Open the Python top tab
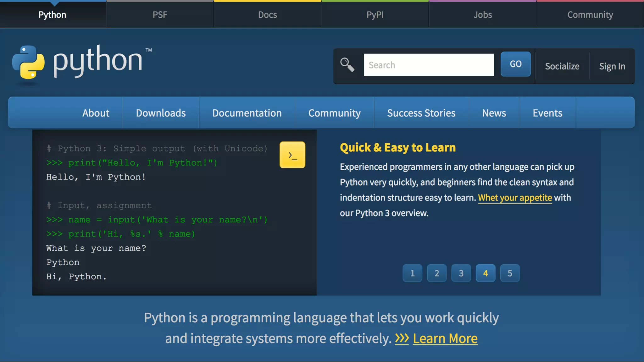Screen dimensions: 644x362 (x=53, y=15)
